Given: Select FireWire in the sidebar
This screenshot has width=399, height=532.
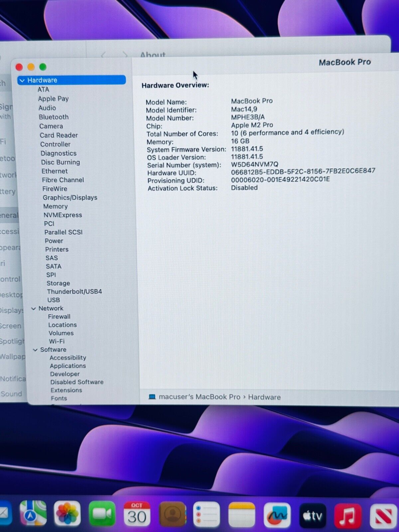Looking at the screenshot, I should [x=55, y=189].
